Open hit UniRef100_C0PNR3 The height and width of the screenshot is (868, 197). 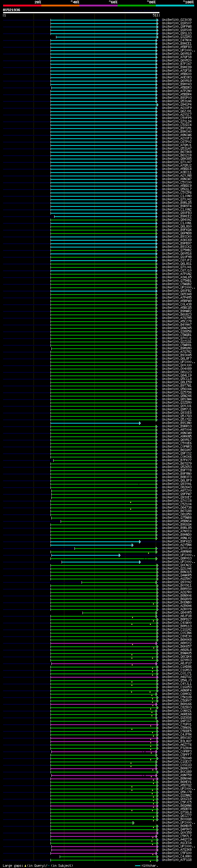[x=177, y=446]
